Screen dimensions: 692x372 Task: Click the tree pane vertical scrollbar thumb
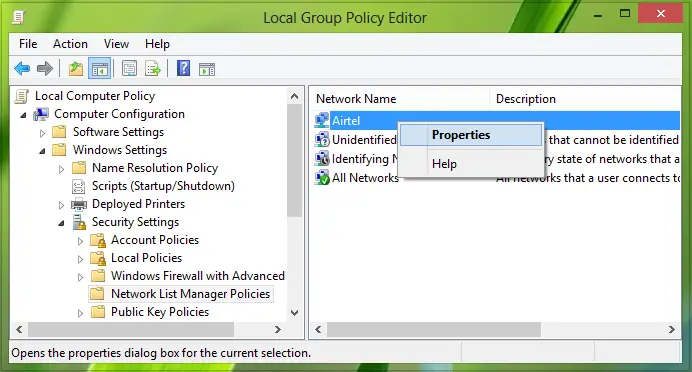point(294,162)
